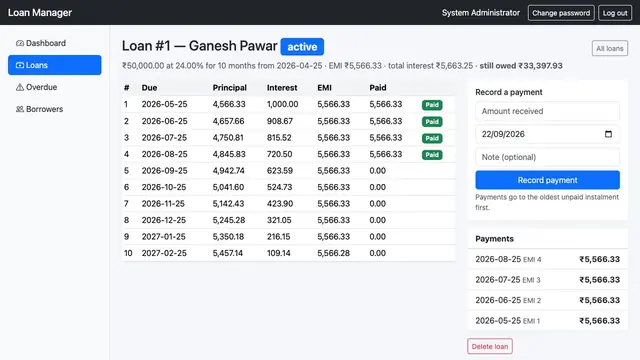Click interest value 109.14

click(279, 253)
